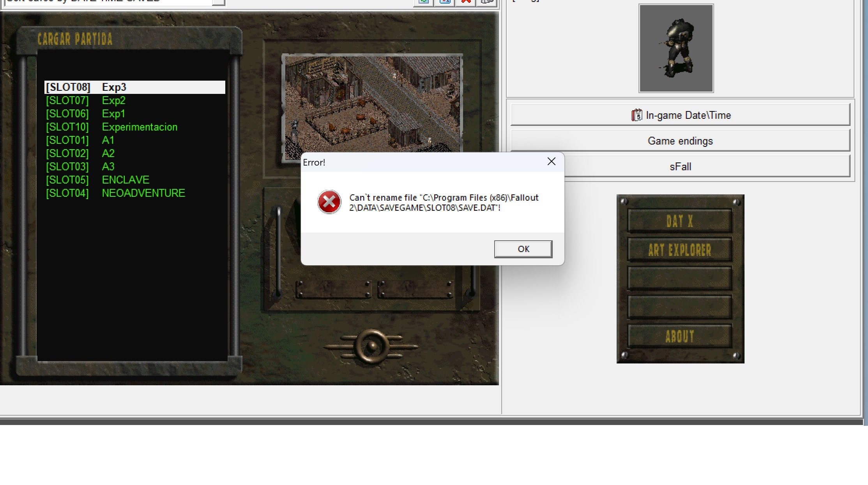868x485 pixels.
Task: Select save [SLOT01] A1
Action: point(135,140)
